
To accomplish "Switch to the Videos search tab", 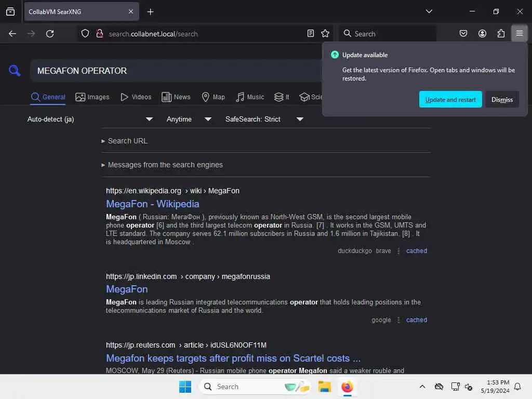I will pyautogui.click(x=136, y=97).
